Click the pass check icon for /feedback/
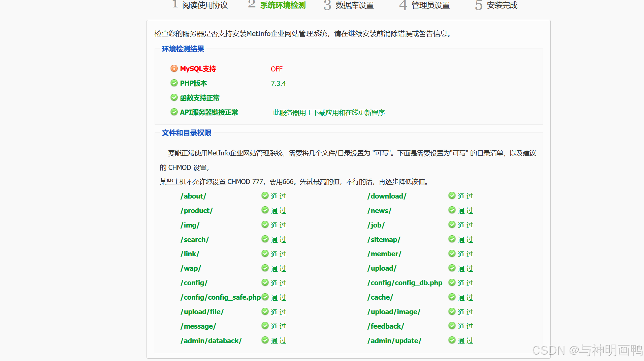Screen dimensions: 644x361 [x=452, y=326]
